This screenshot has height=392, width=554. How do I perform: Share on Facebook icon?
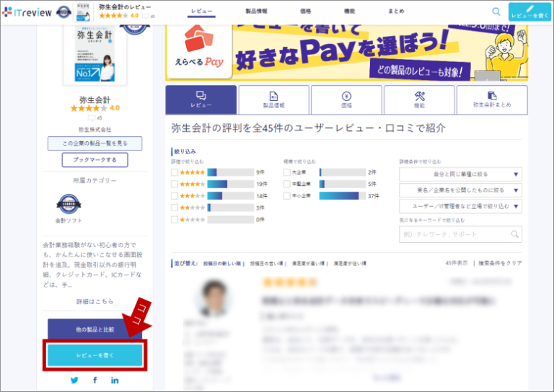tap(94, 380)
